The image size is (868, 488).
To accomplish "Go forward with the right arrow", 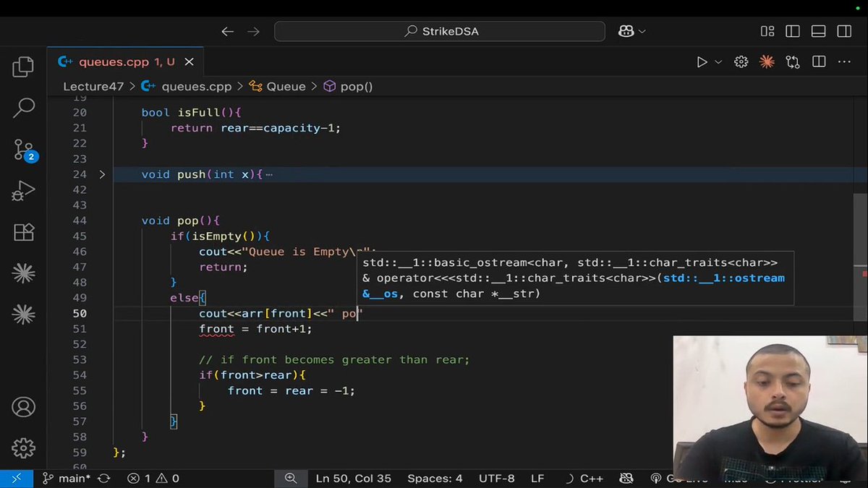I will pos(253,31).
